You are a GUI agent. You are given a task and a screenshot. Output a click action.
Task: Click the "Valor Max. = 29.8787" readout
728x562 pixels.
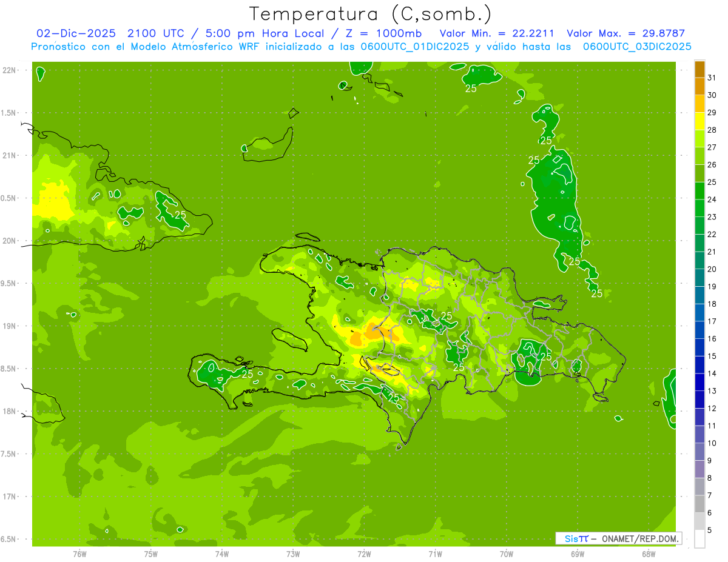point(625,34)
